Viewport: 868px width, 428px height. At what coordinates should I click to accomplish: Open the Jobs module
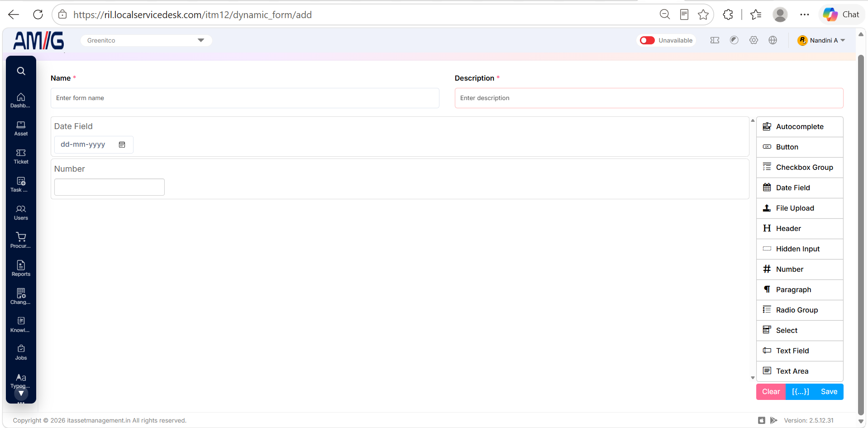tap(21, 353)
